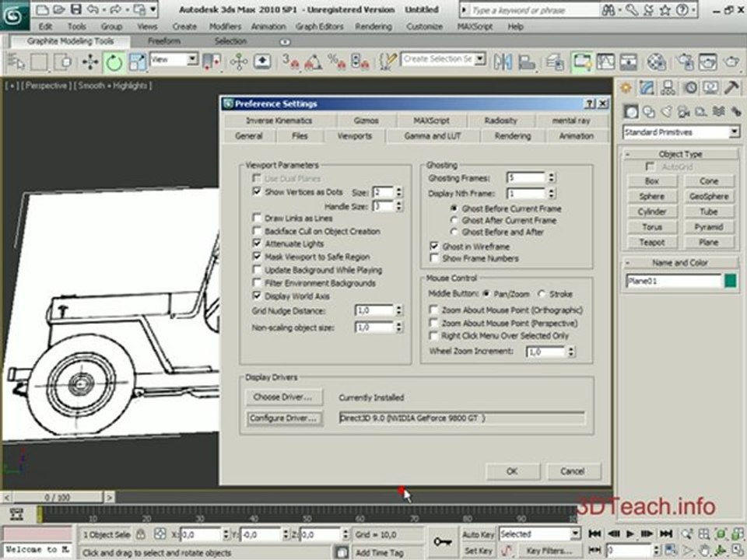This screenshot has width=747, height=560.
Task: Click the Configure Driver button
Action: pyautogui.click(x=283, y=418)
